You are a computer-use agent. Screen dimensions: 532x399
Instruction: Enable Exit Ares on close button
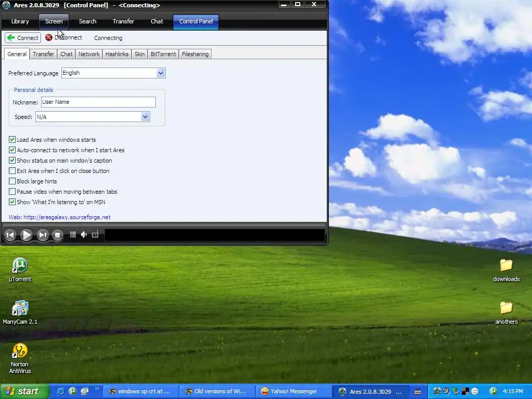(x=12, y=170)
